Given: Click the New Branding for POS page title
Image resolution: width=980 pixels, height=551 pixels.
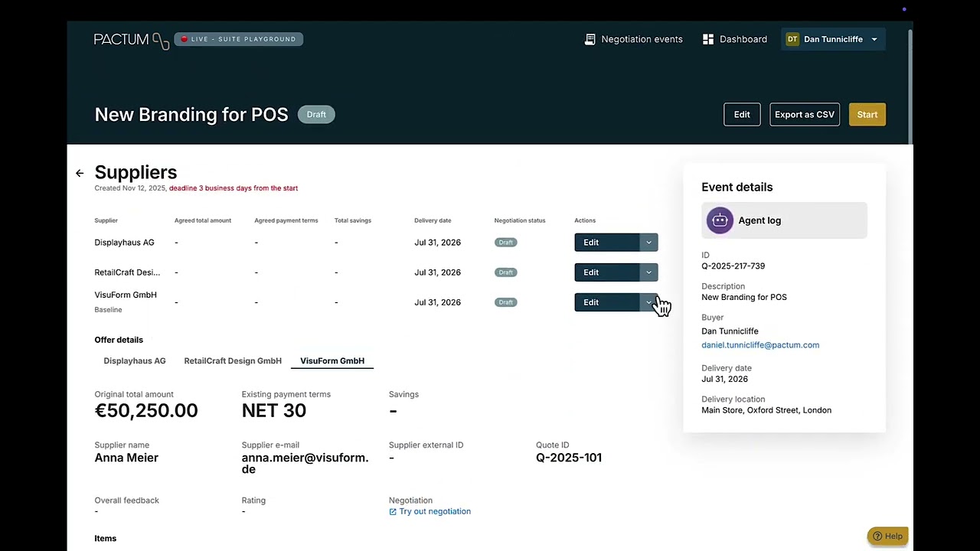Looking at the screenshot, I should (191, 115).
